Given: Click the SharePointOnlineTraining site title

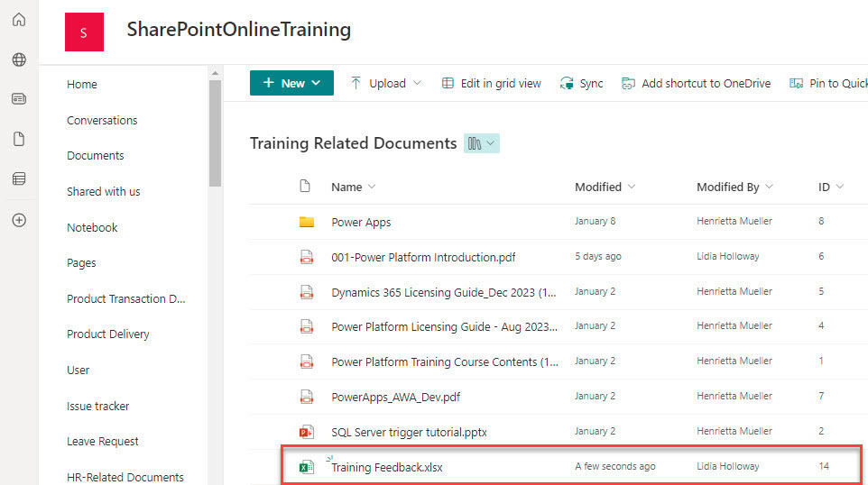Looking at the screenshot, I should click(238, 30).
